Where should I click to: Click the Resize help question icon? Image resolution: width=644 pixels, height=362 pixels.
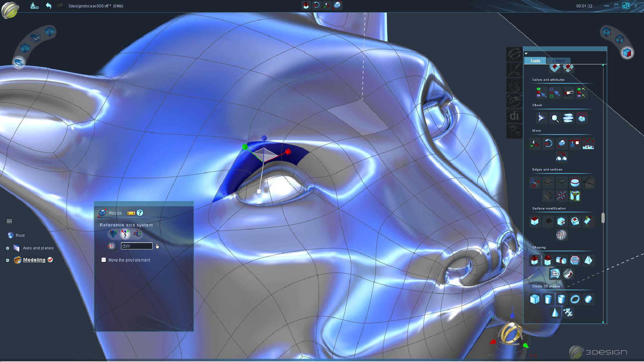140,213
